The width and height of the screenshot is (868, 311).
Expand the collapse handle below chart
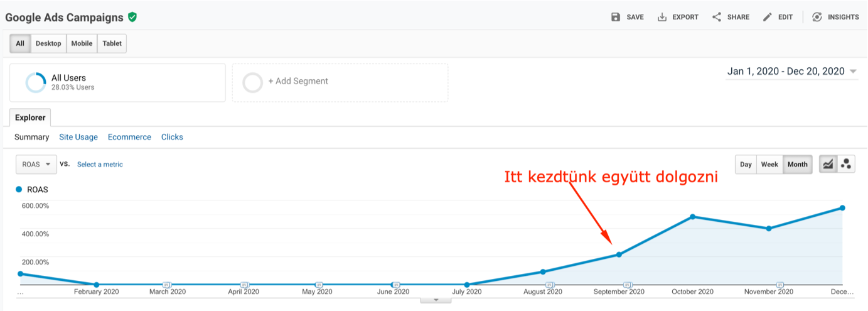click(434, 300)
